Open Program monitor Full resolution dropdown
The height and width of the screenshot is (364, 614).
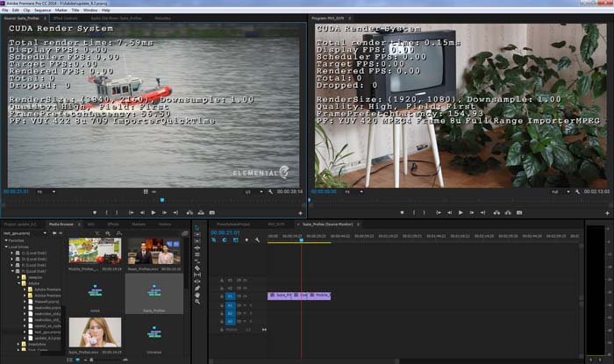click(560, 192)
